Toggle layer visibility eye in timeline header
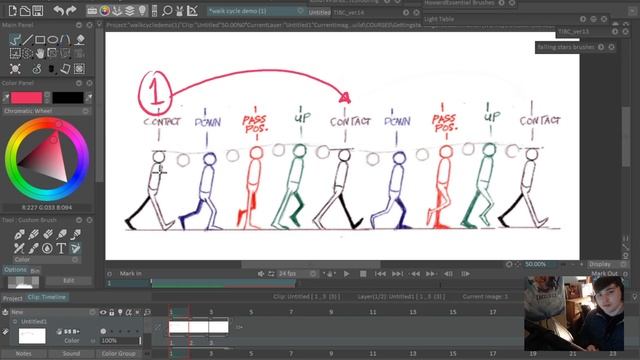This screenshot has width=640, height=360. 103,312
